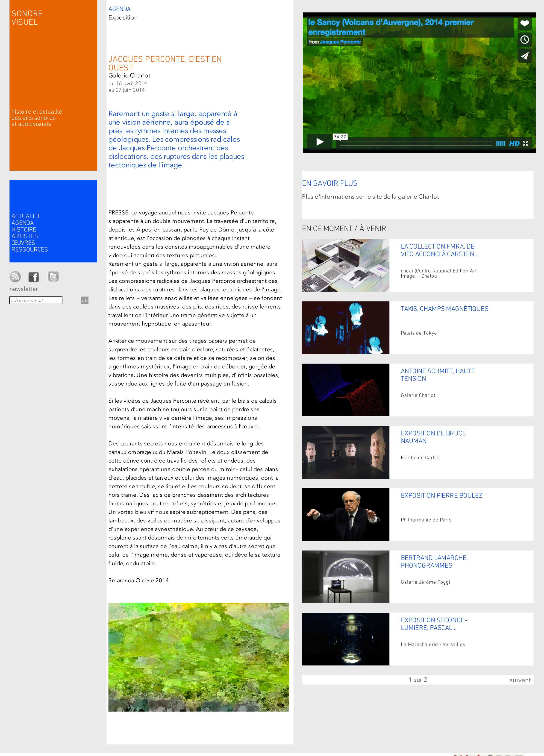Click the video title le Sancy link
Image resolution: width=544 pixels, height=756 pixels.
391,27
